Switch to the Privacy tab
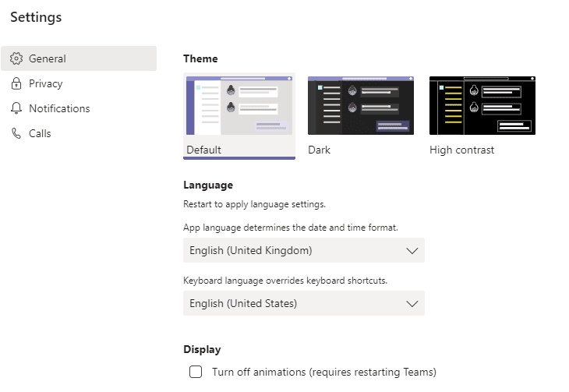 click(x=46, y=83)
